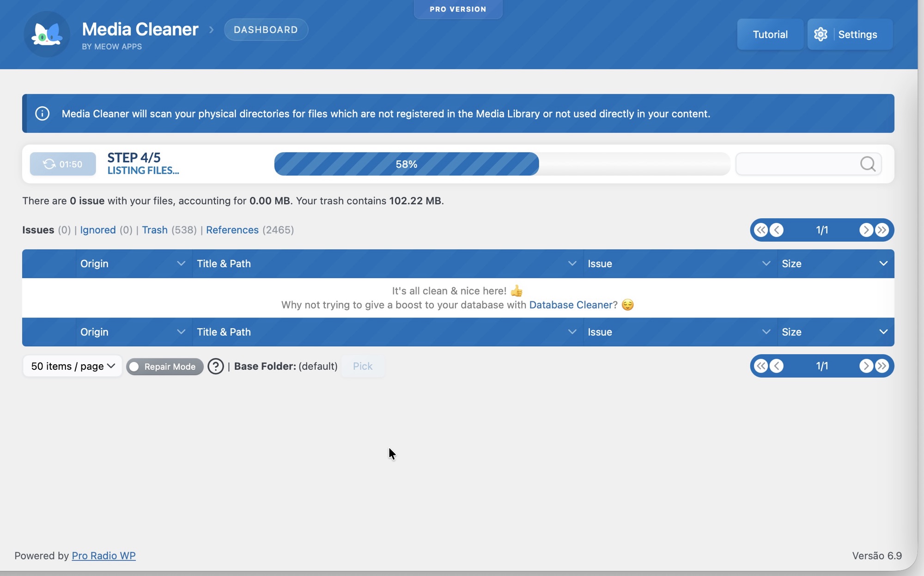The image size is (924, 576).
Task: Click the 58% scan progress bar
Action: [406, 164]
